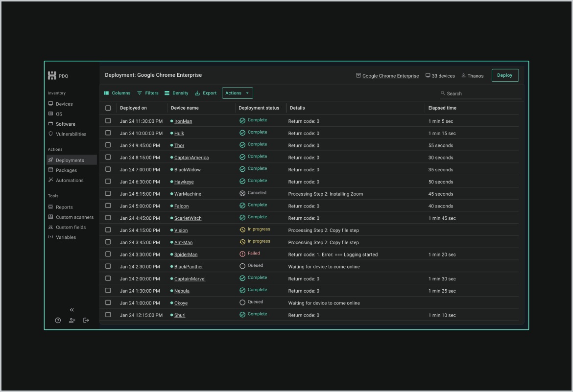Click the '1 min 45 sec' elapsed time
The width and height of the screenshot is (573, 392).
click(442, 218)
